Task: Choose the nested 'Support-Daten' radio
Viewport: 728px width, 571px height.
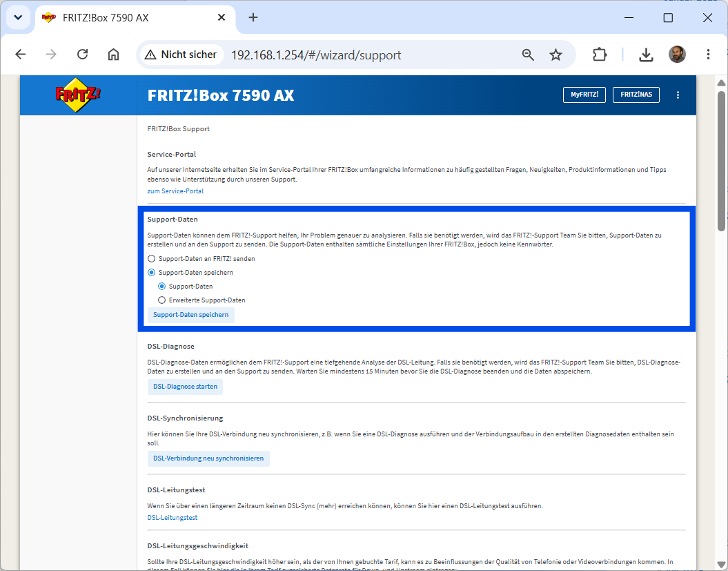Action: coord(161,287)
